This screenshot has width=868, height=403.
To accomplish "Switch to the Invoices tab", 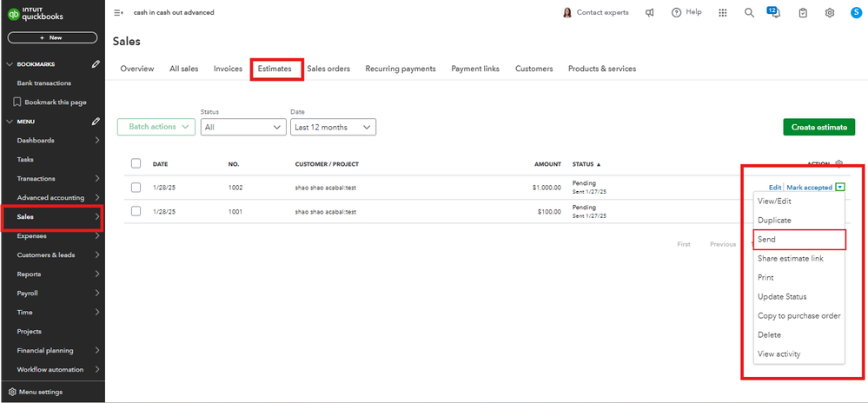I will (228, 69).
